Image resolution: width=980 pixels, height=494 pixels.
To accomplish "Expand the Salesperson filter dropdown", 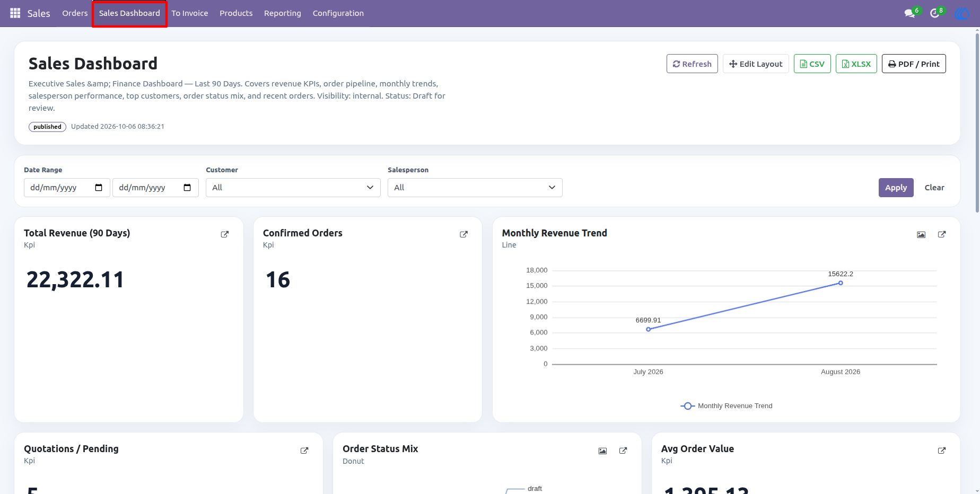I will tap(475, 188).
